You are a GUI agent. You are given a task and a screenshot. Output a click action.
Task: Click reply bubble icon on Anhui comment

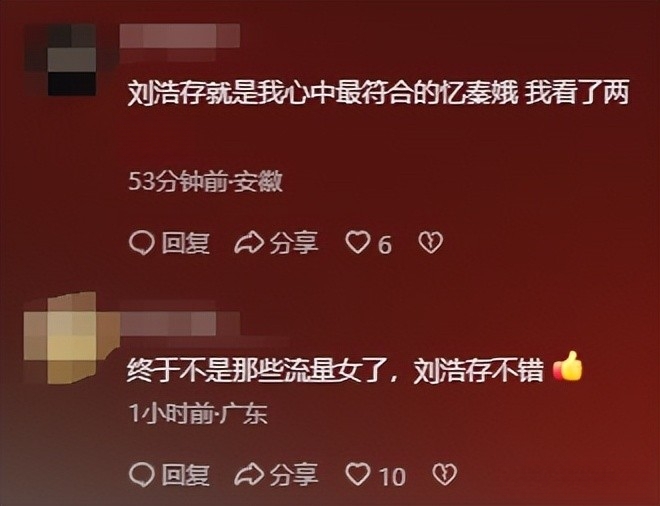[142, 243]
